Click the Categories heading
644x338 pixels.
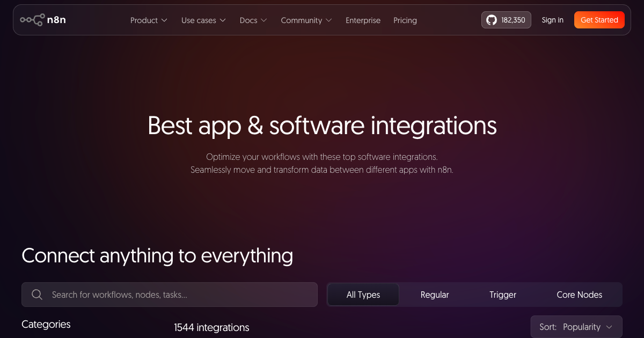(x=46, y=324)
